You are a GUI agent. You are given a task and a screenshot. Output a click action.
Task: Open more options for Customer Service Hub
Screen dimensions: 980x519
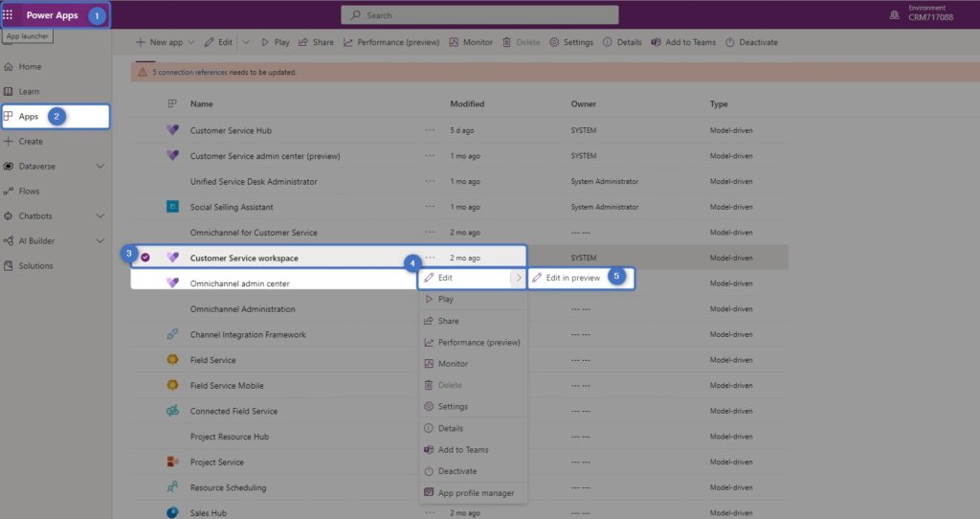pos(430,130)
